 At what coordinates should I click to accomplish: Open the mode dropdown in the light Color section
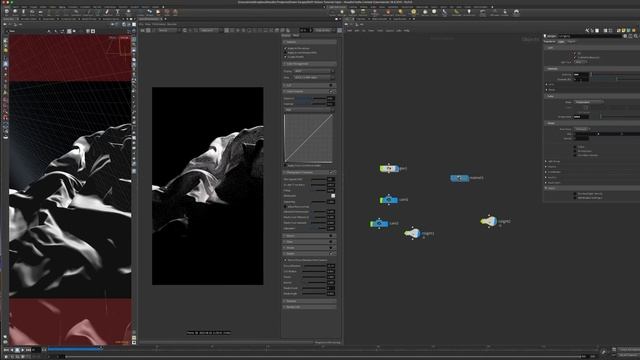click(589, 102)
